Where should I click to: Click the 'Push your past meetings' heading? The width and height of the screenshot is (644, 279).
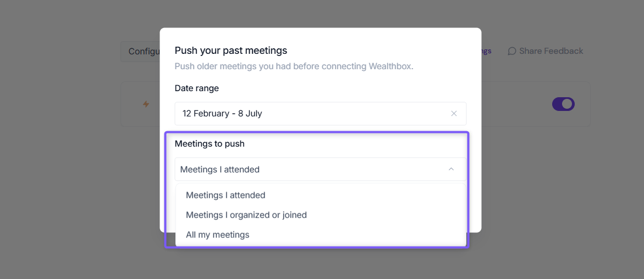[231, 51]
